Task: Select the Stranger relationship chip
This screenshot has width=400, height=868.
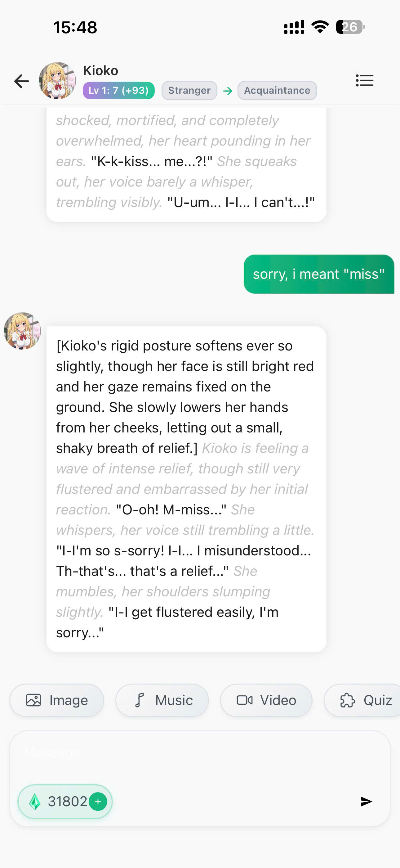Action: pos(189,90)
